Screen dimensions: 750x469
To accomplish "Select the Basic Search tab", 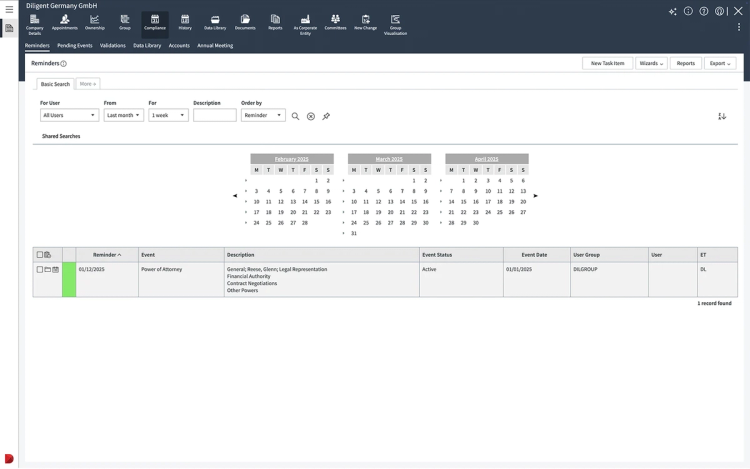I will point(55,84).
